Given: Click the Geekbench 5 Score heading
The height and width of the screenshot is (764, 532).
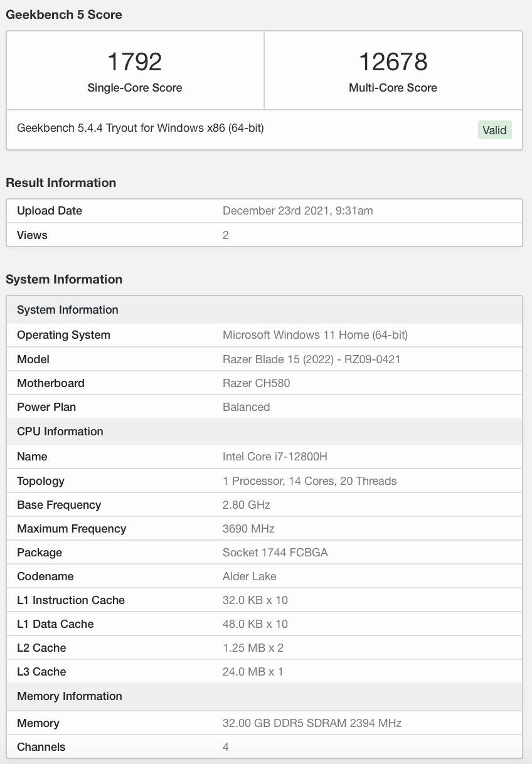Looking at the screenshot, I should (64, 14).
